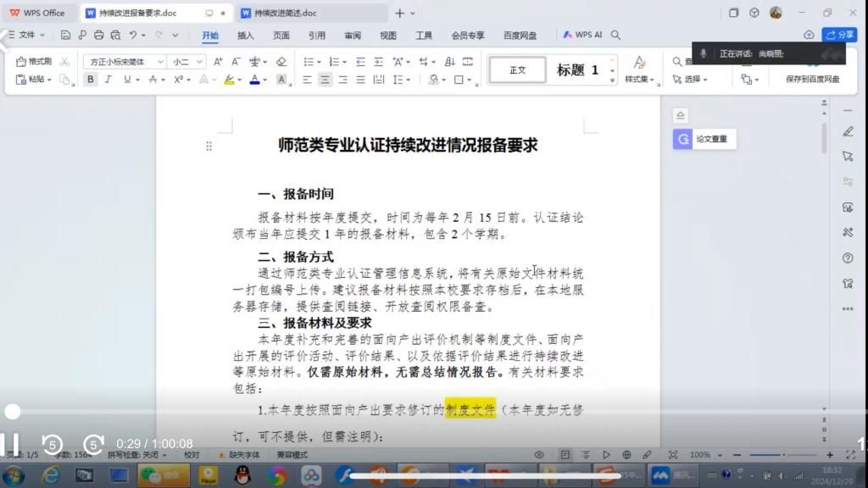Switch to the View (视图) tab
868x488 pixels.
pos(388,36)
